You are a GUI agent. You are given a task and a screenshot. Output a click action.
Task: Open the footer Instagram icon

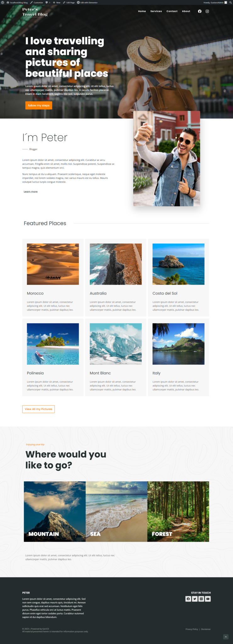tap(201, 599)
